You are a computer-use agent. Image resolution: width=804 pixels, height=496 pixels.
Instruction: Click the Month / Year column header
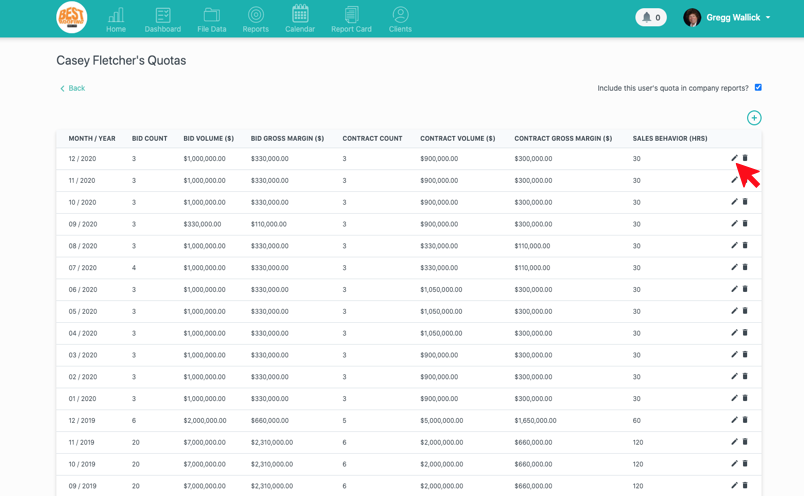[x=92, y=138]
